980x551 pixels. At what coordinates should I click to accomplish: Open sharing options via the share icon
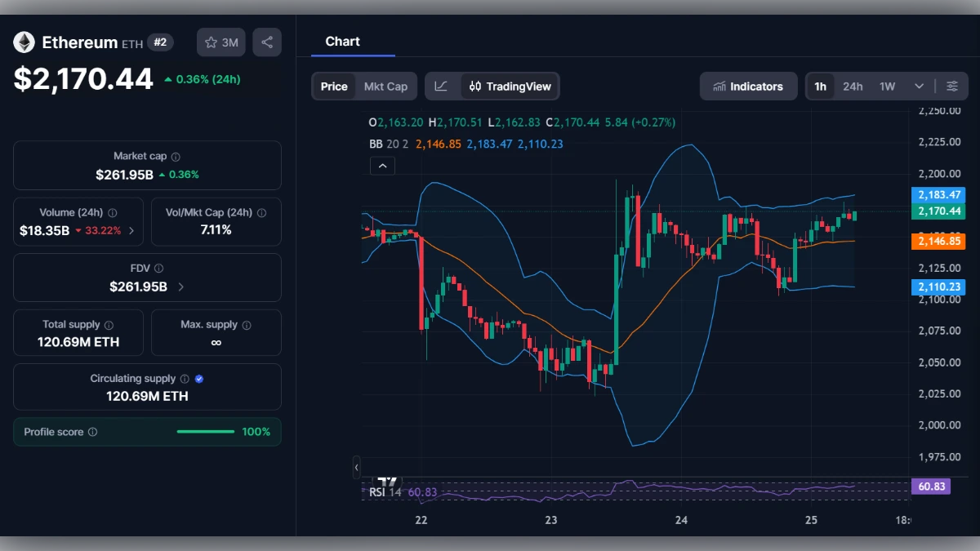(267, 42)
